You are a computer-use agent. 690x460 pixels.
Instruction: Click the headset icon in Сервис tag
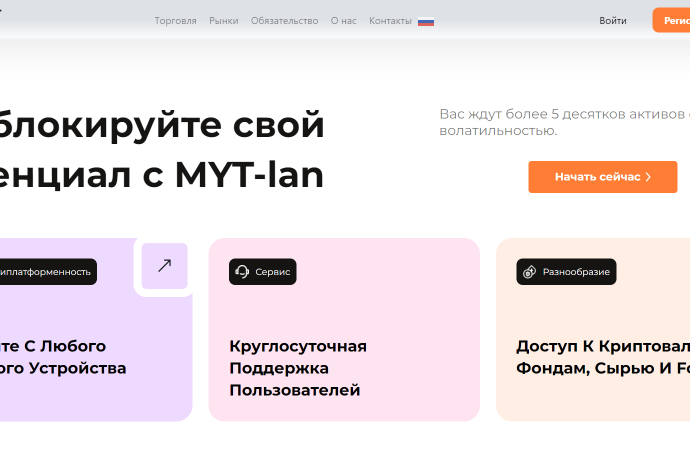pos(242,272)
